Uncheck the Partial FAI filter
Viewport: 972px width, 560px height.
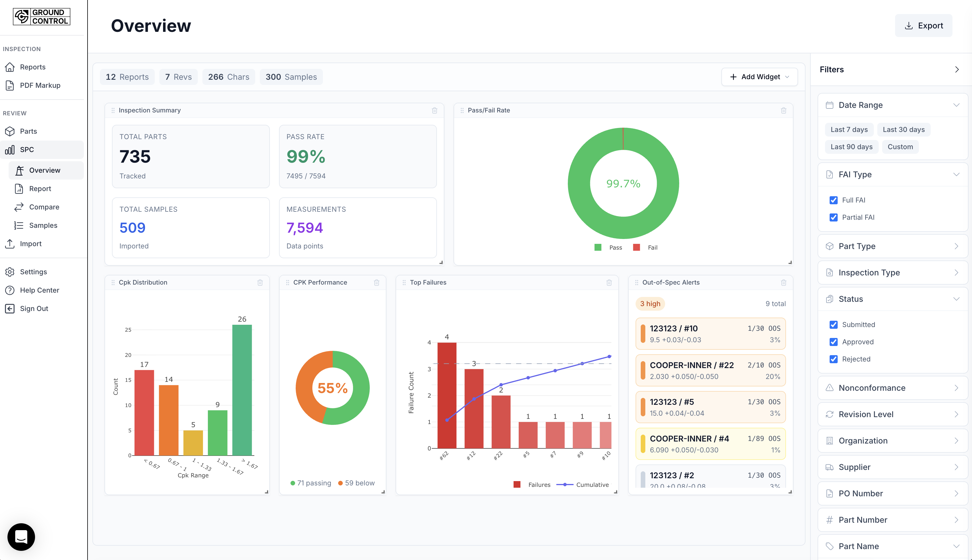(x=833, y=217)
